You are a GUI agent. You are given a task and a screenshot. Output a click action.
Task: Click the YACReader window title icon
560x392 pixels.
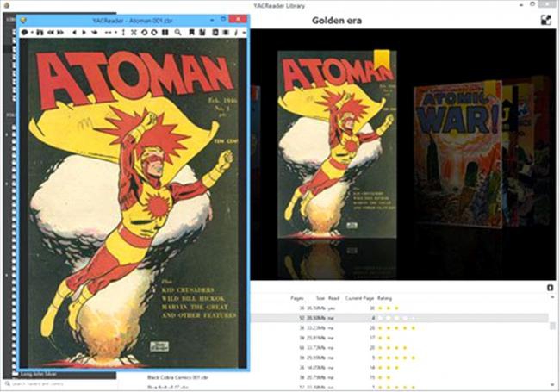pos(23,20)
